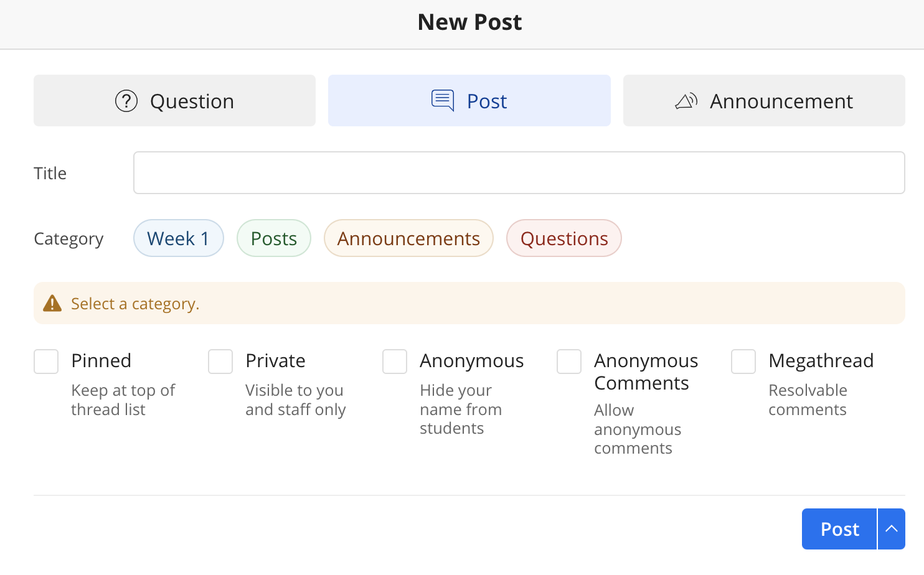924x575 pixels.
Task: Submit with the blue Post button
Action: [x=839, y=529]
